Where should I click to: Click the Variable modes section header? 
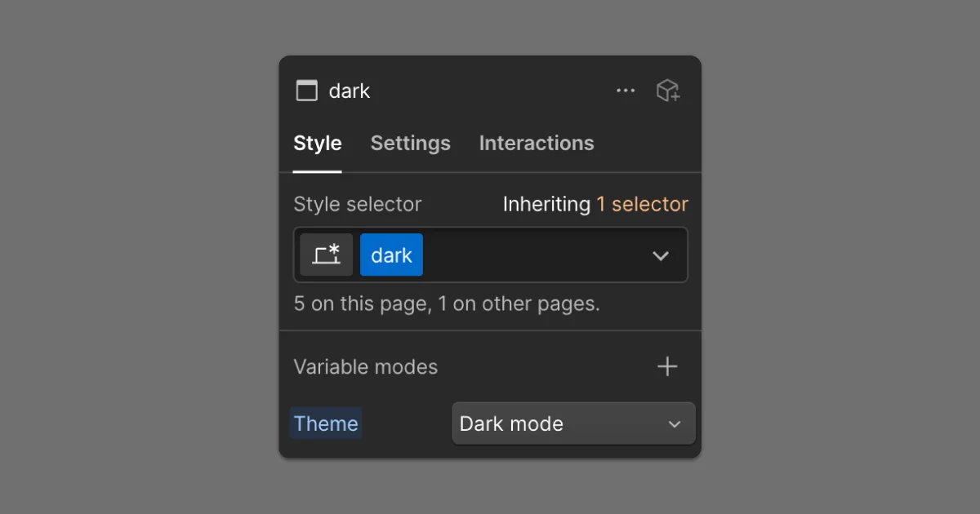365,366
